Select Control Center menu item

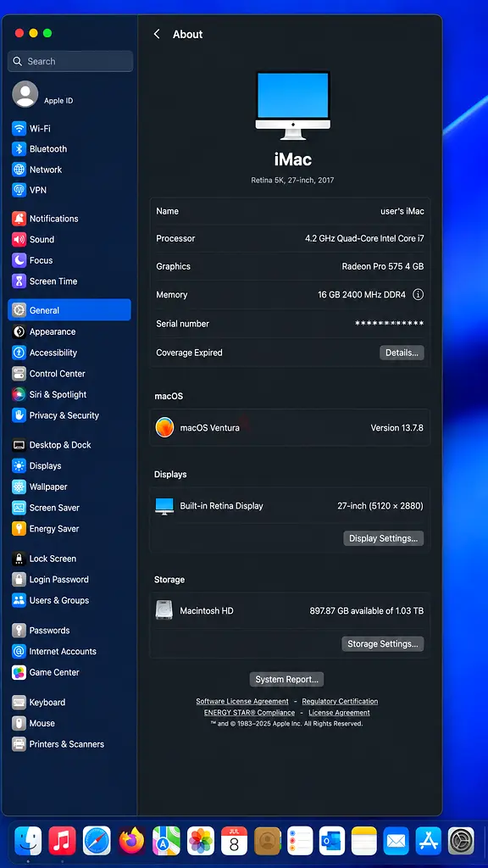coord(69,374)
